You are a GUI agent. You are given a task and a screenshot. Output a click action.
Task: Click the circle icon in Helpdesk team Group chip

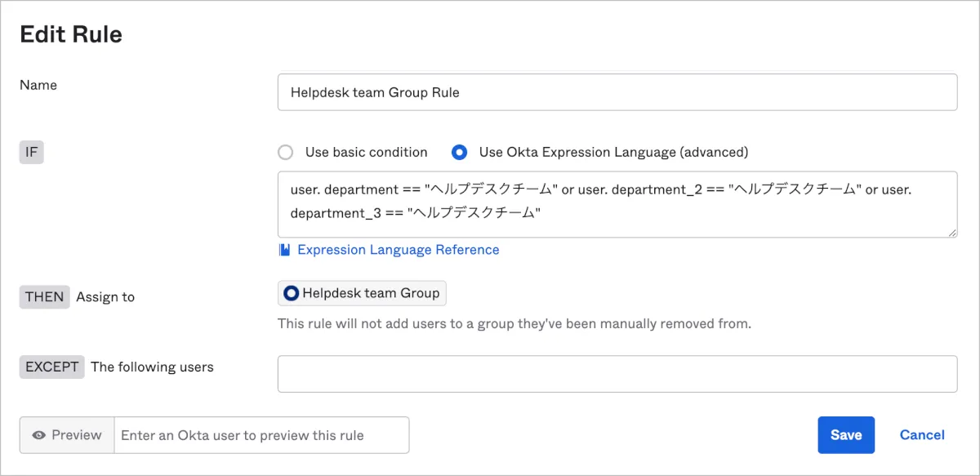[x=292, y=293]
